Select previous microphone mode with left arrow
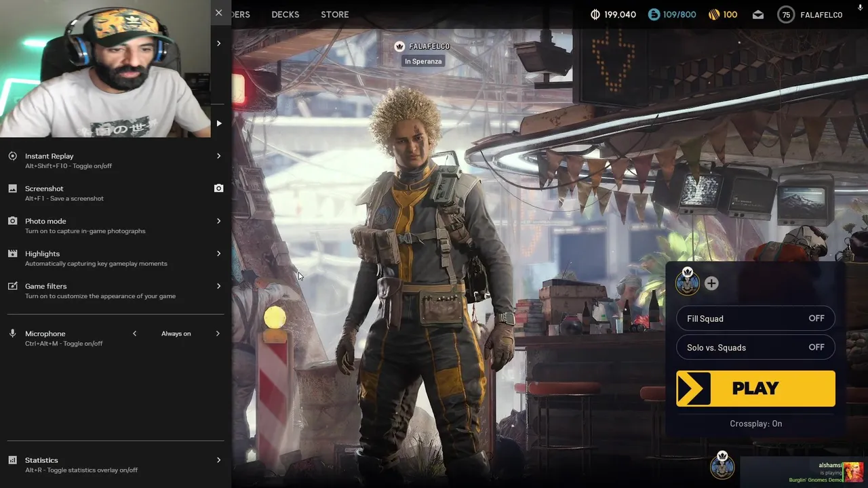This screenshot has width=868, height=488. point(134,333)
